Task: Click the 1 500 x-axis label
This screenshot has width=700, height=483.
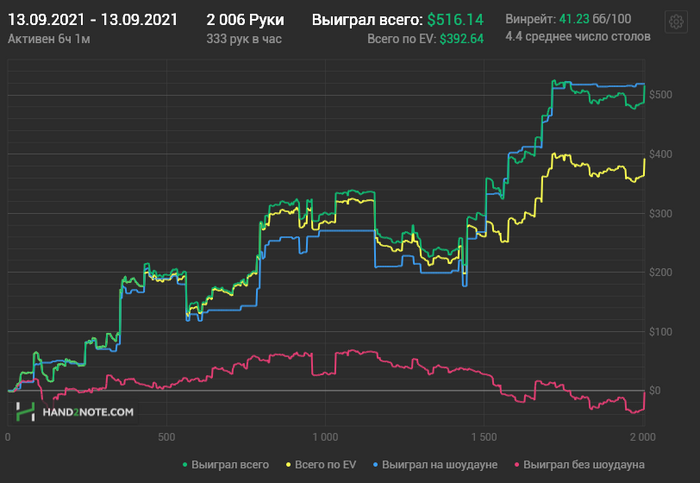Action: click(484, 437)
